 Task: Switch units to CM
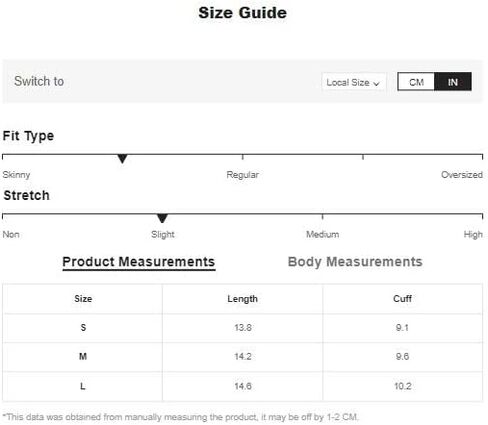416,82
